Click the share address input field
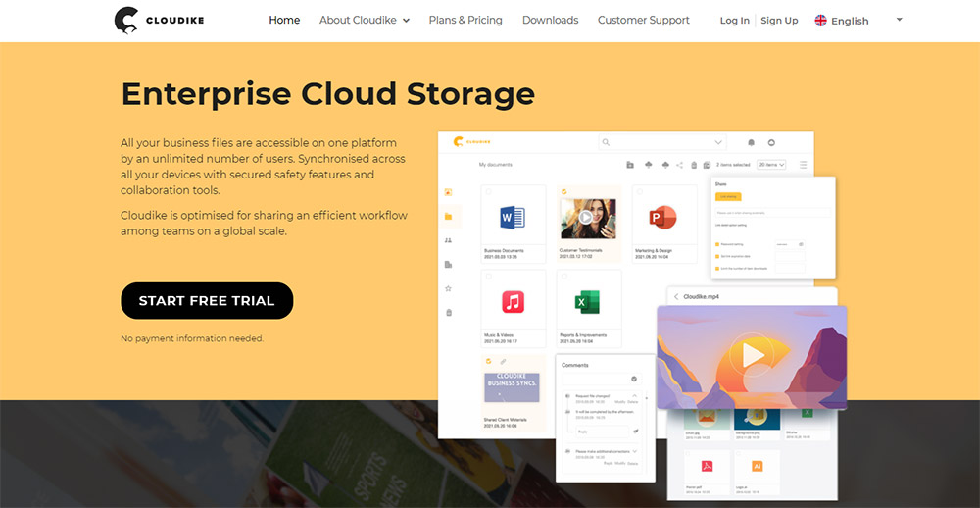This screenshot has width=980, height=508. tap(773, 213)
